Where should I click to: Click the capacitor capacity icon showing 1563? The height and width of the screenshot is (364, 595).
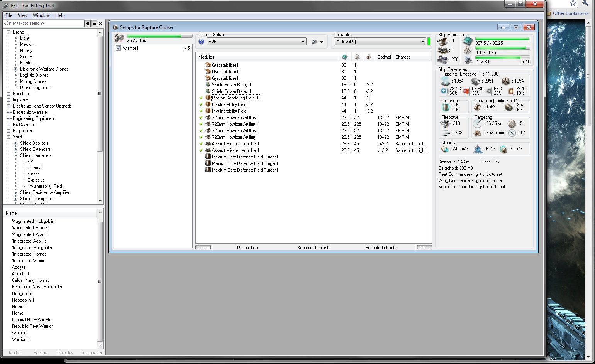(x=478, y=107)
